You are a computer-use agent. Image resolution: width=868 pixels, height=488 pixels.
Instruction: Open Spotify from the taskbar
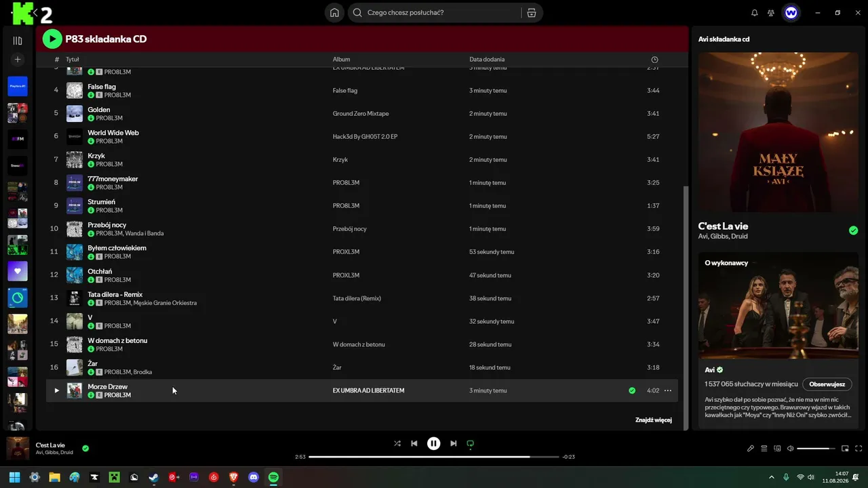[x=273, y=477]
